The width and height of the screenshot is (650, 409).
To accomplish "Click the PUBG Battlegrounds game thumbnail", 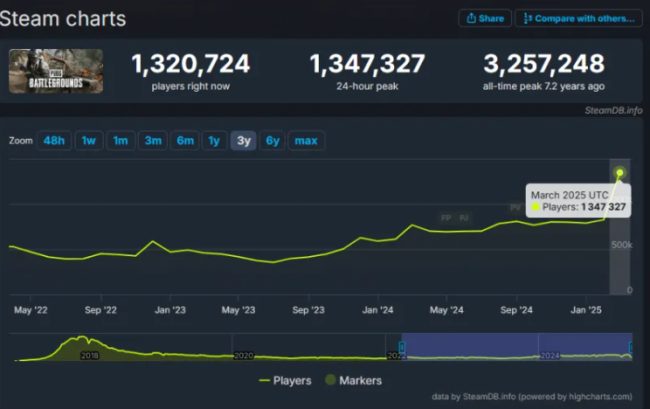I will pos(41,71).
